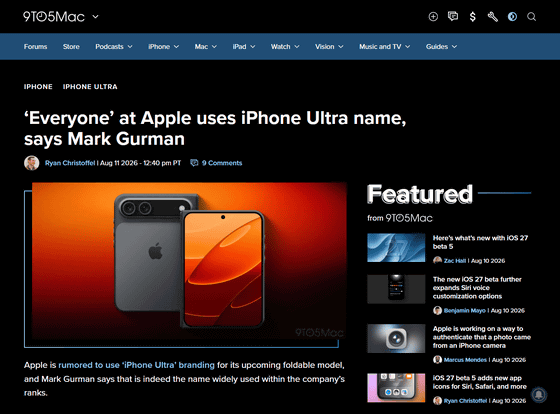560x414 pixels.
Task: Click the 9to5Mac logo
Action: click(x=54, y=16)
